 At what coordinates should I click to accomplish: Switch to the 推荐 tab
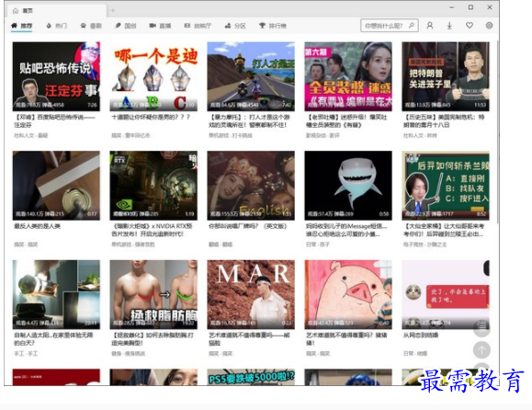(22, 26)
